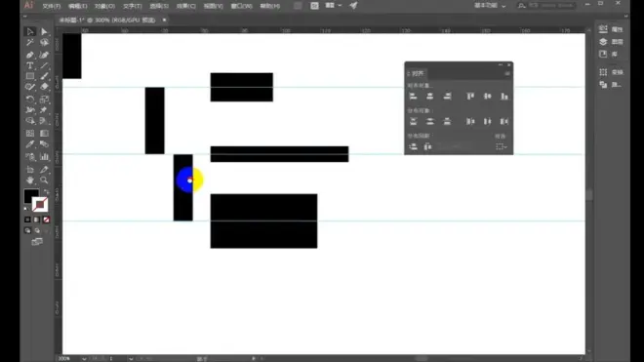Viewport: 644px width, 362px height.
Task: Select the Blend tool
Action: 44,144
